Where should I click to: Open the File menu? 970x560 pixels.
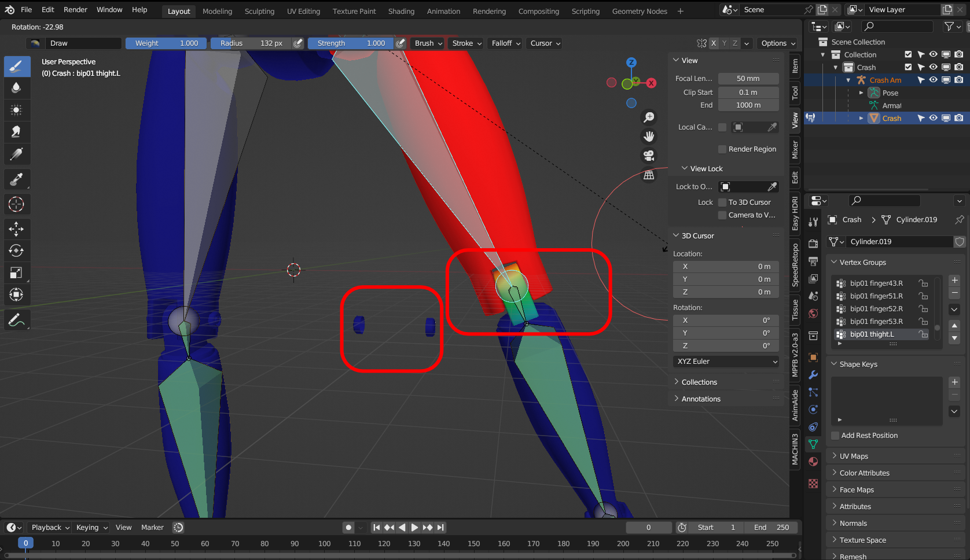(27, 10)
